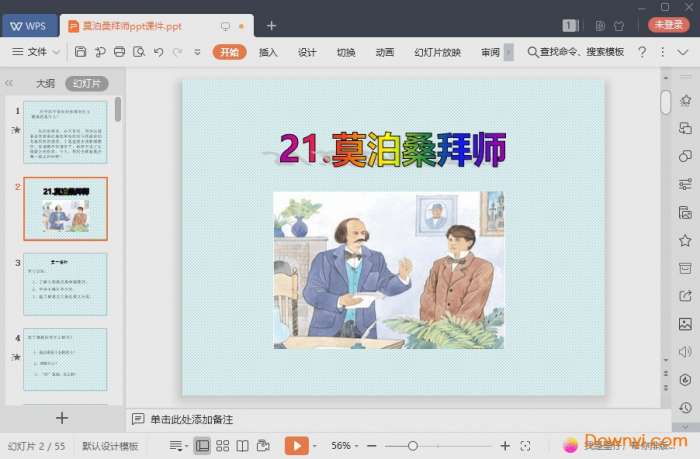Open the more options vertical dots

click(x=662, y=52)
